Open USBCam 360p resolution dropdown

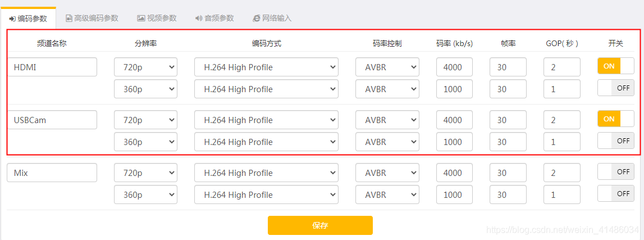click(145, 142)
